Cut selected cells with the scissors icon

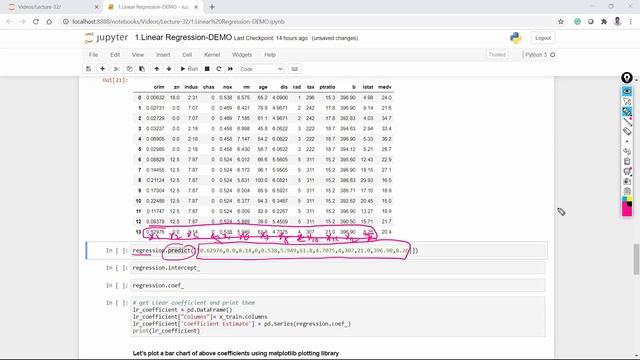coord(117,69)
